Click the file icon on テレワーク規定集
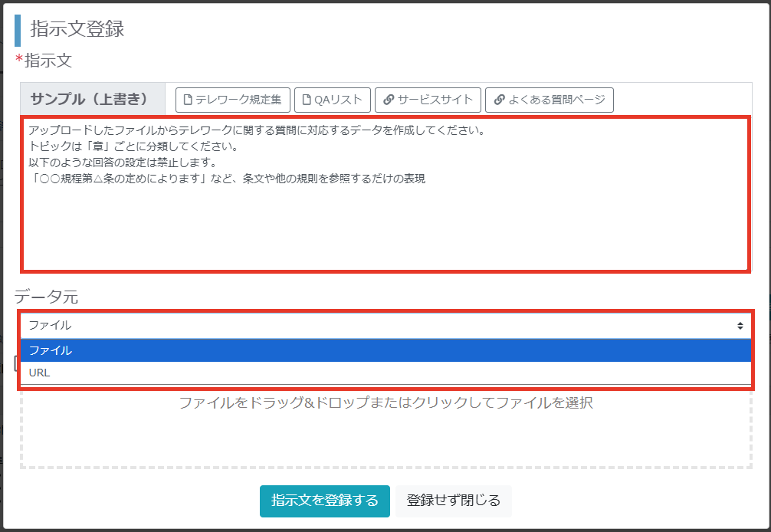771x532 pixels. (187, 100)
